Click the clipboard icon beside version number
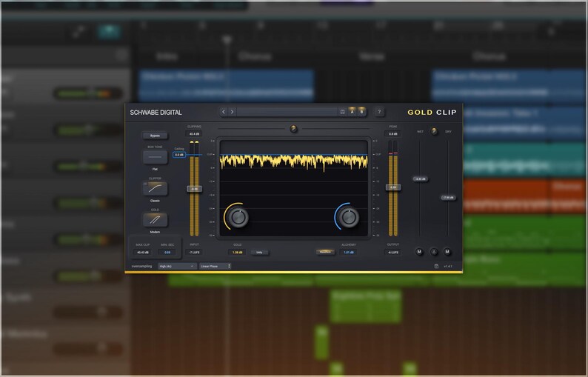 [x=436, y=266]
